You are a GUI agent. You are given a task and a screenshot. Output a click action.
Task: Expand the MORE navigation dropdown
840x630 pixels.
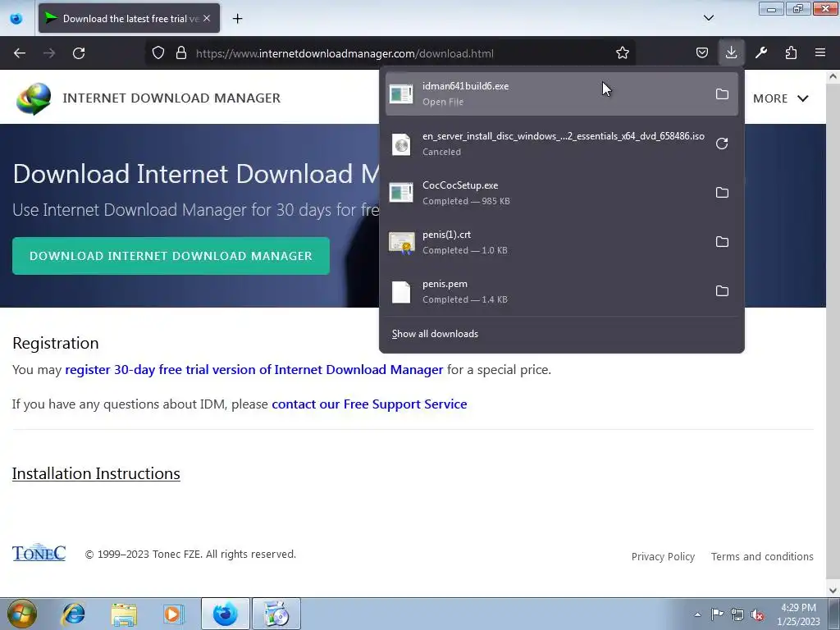pos(781,98)
